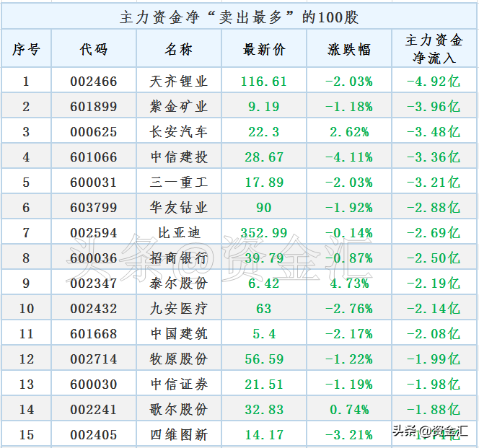
Task: Select the name cell 华友钴业
Action: (179, 208)
